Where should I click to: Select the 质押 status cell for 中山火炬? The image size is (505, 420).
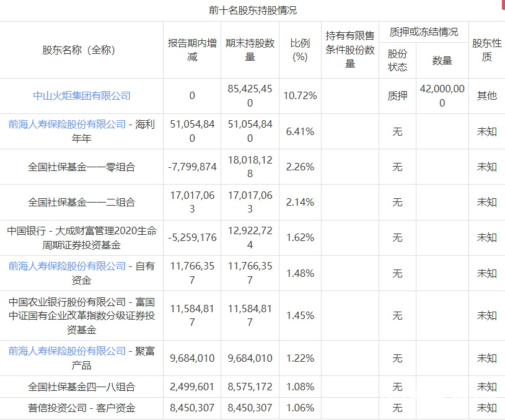(x=397, y=96)
